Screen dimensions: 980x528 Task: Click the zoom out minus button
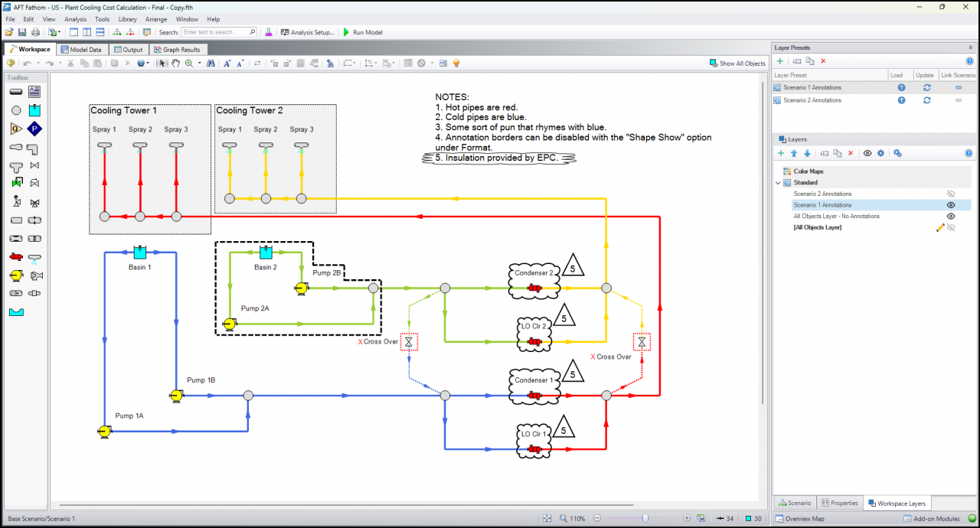[x=598, y=519]
